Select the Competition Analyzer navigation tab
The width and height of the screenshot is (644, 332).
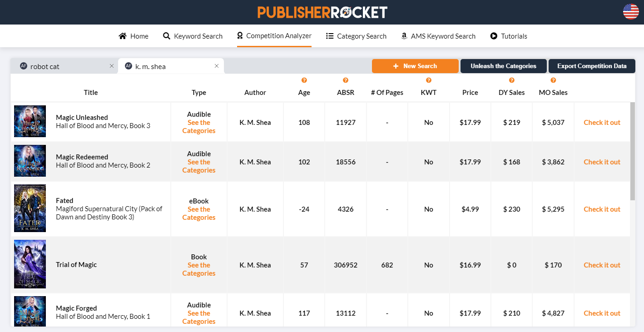click(x=274, y=35)
